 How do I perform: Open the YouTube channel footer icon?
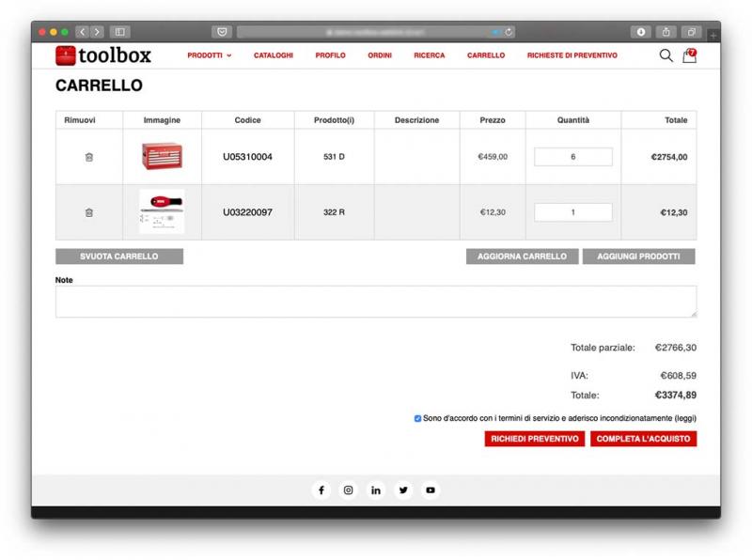click(x=431, y=490)
